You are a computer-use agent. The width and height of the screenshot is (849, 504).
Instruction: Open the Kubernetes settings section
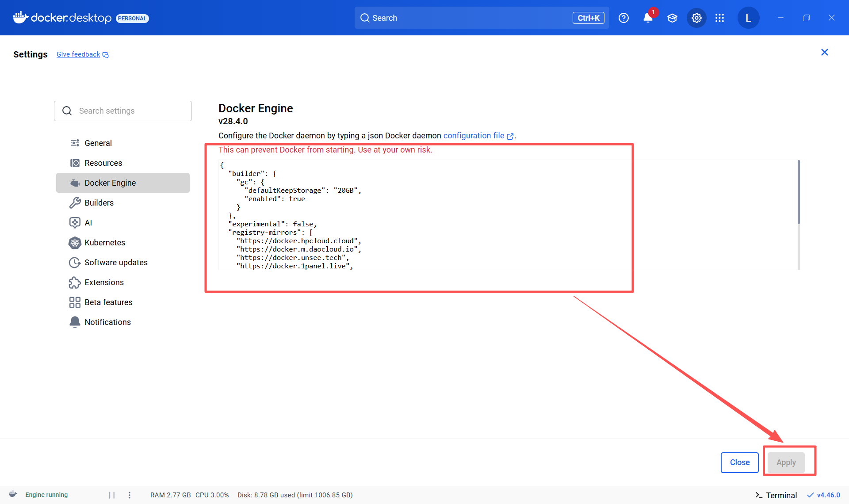[123, 242]
